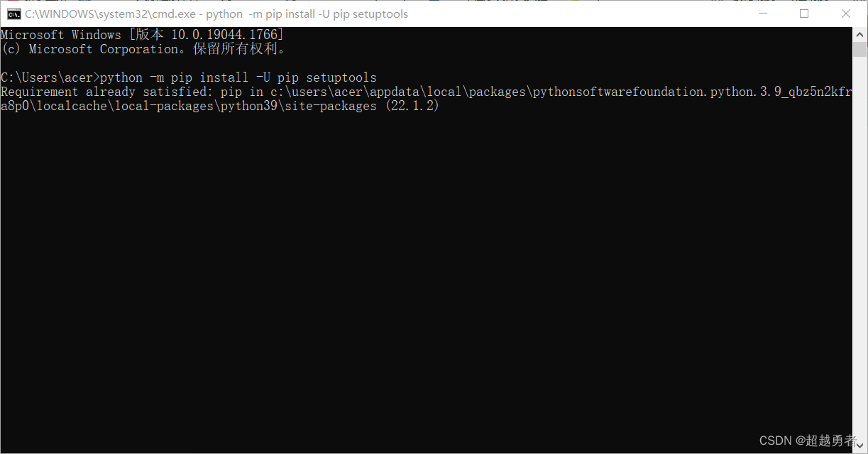Click the Microsoft Corporation copyright line
This screenshot has height=454, width=868.
point(143,49)
